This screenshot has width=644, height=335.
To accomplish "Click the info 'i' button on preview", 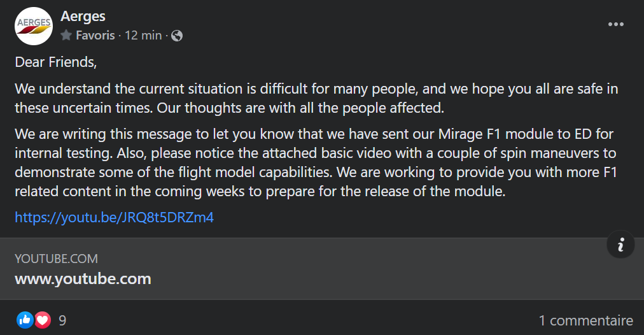I will coord(620,245).
